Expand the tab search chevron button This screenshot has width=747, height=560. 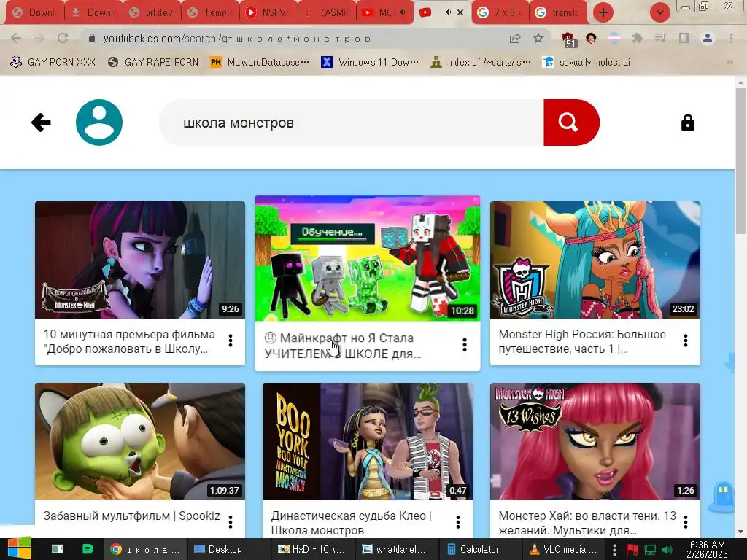(660, 12)
